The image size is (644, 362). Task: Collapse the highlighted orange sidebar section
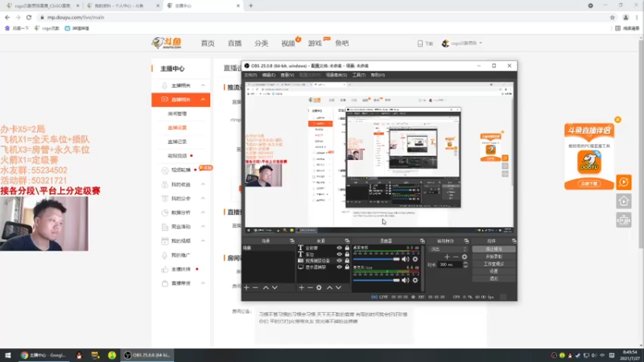click(x=203, y=99)
